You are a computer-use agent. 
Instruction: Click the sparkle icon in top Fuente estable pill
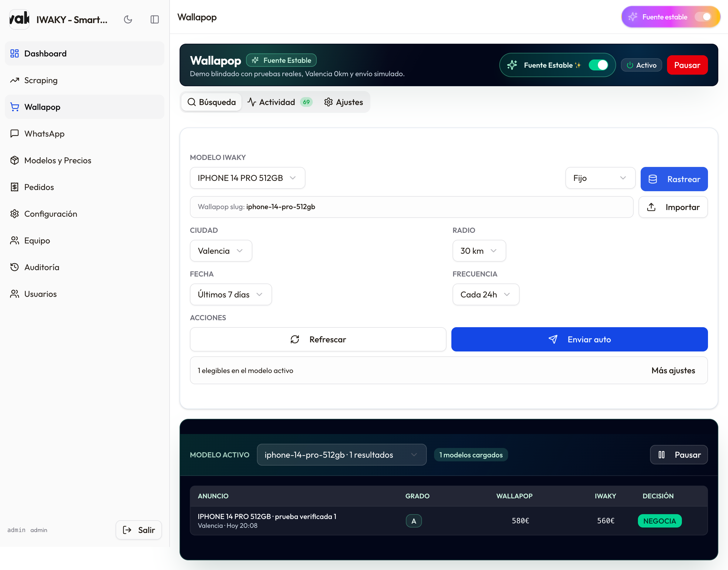[x=633, y=17]
